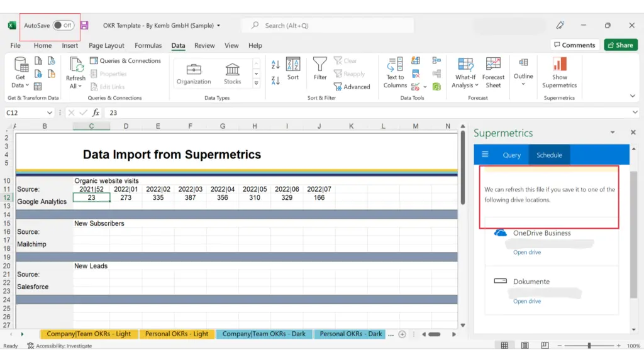Select Company|Team OKRs - Light sheet
This screenshot has width=644, height=362.
point(89,334)
